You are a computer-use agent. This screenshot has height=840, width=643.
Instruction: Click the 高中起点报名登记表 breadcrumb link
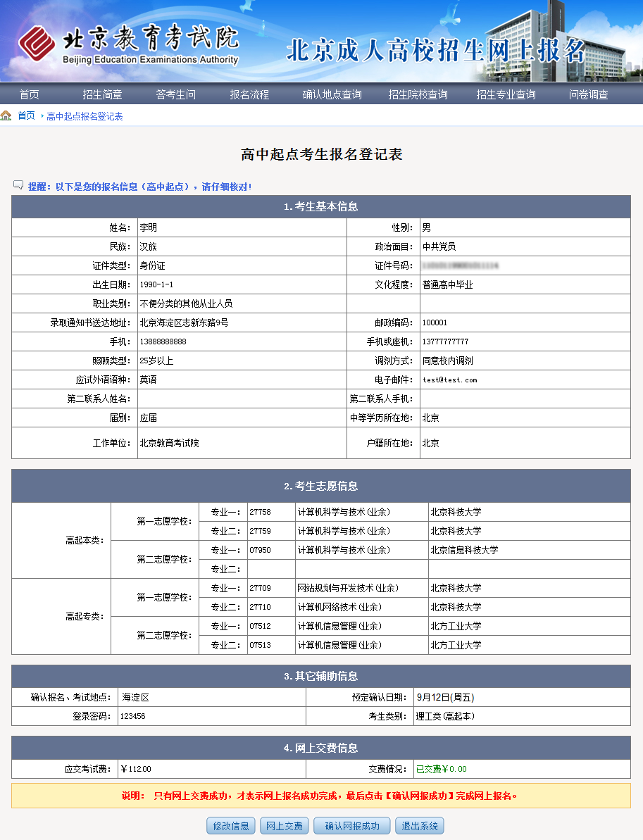coord(85,116)
